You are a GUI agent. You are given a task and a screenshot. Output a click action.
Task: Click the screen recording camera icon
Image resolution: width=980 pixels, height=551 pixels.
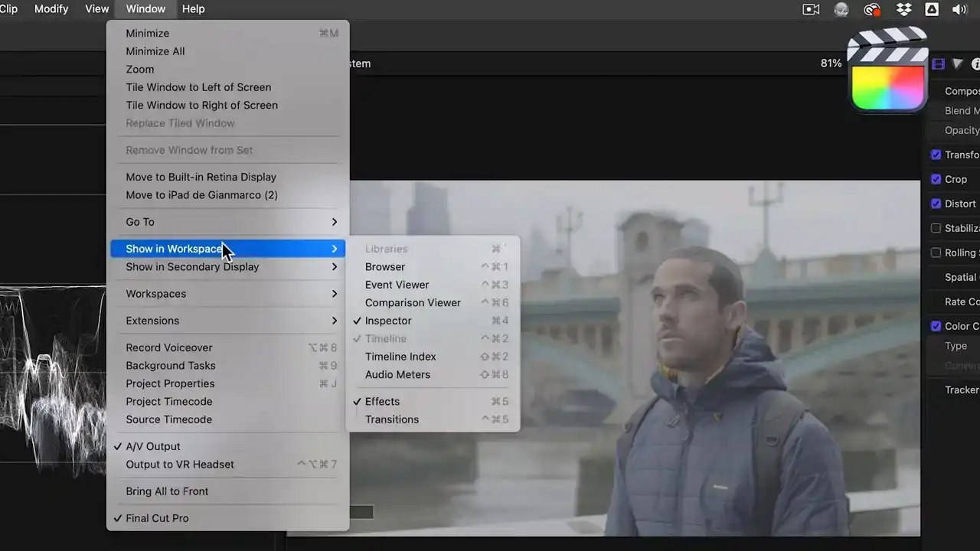click(811, 9)
